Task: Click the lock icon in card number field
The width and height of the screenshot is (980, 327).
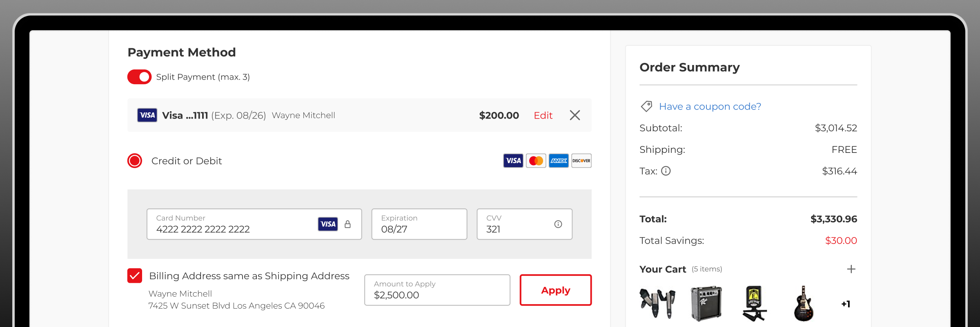Action: [347, 224]
